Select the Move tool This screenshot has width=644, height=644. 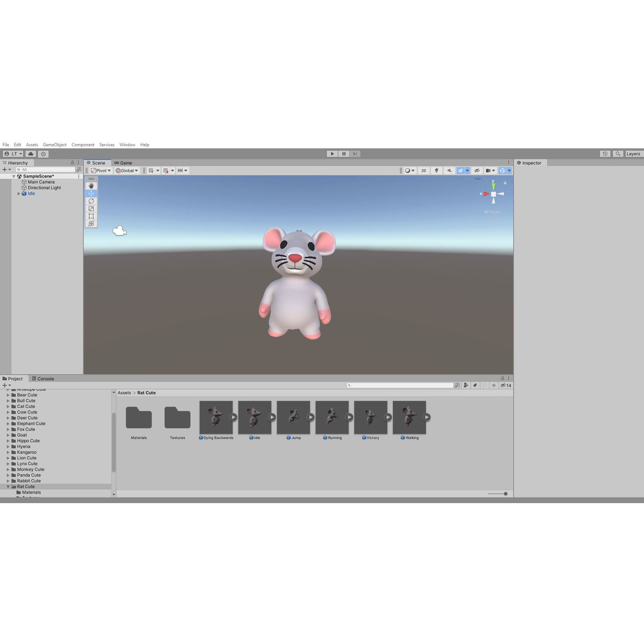tap(91, 193)
